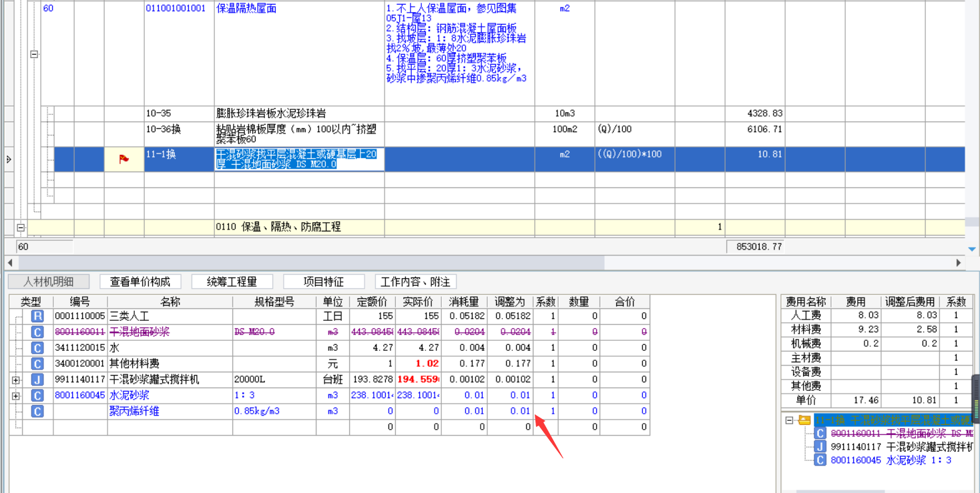Click the C icon for 聚丙烯纤维 row
Image resolution: width=980 pixels, height=493 pixels.
[37, 412]
